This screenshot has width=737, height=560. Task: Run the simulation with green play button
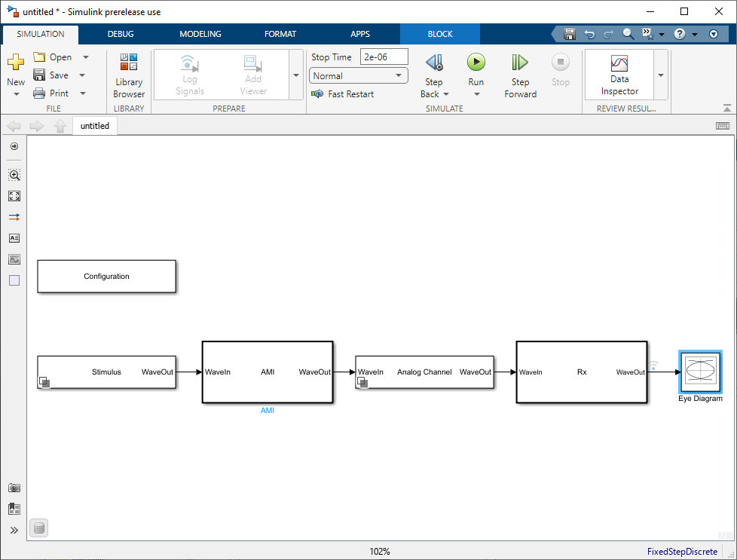pyautogui.click(x=476, y=62)
